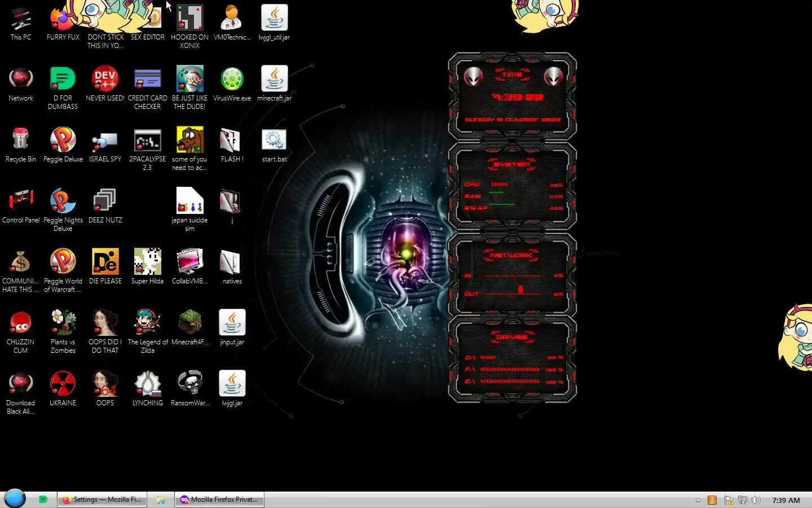Switch to Settings — Mozilla Firefox window
This screenshot has height=508, width=812.
102,500
